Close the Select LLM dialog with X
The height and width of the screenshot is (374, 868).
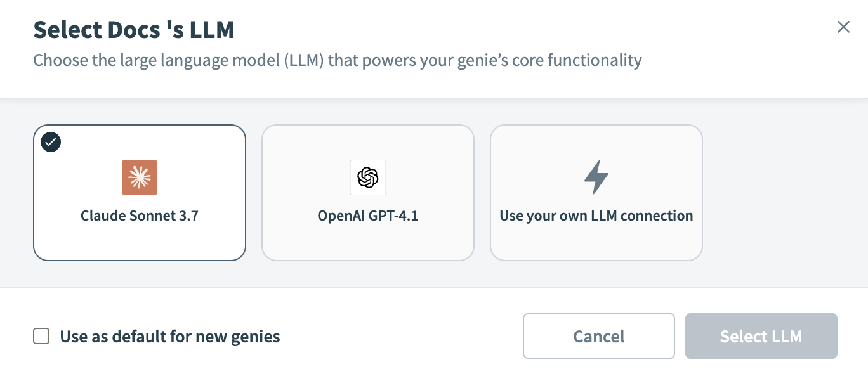pyautogui.click(x=843, y=27)
